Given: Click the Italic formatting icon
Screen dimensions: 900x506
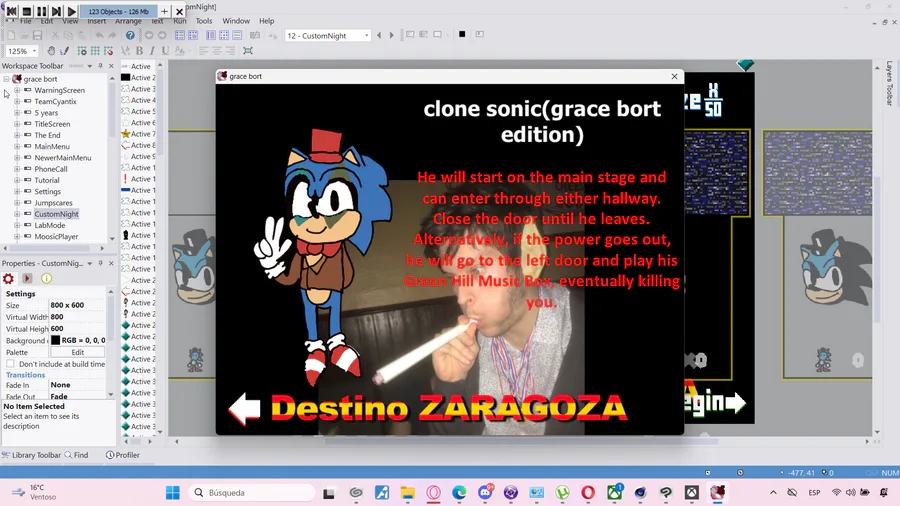Looking at the screenshot, I should pos(152,50).
